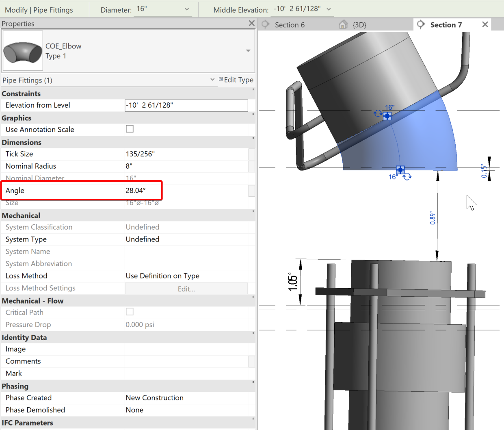504x430 pixels.
Task: Click the Phase Created value New Construction
Action: (x=155, y=397)
